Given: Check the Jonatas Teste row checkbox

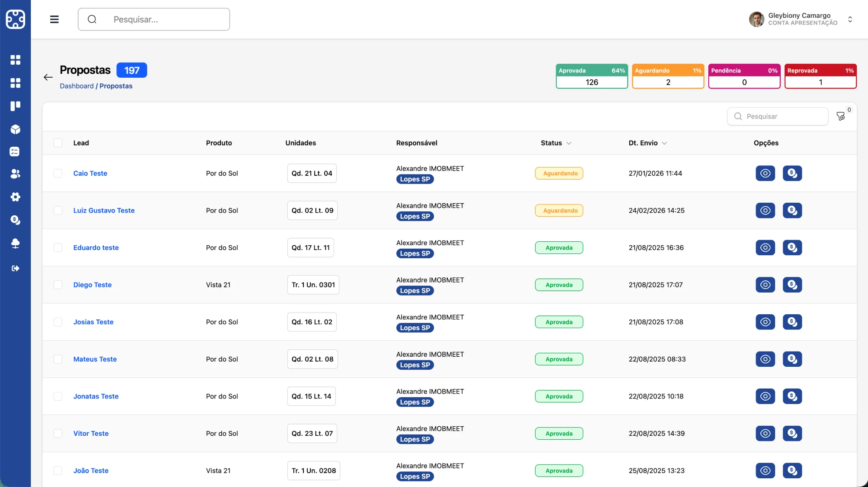Looking at the screenshot, I should tap(58, 396).
